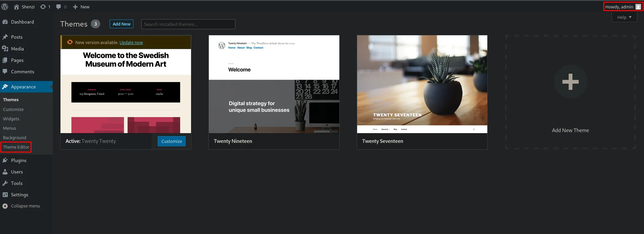Click the Update now link

(x=131, y=42)
